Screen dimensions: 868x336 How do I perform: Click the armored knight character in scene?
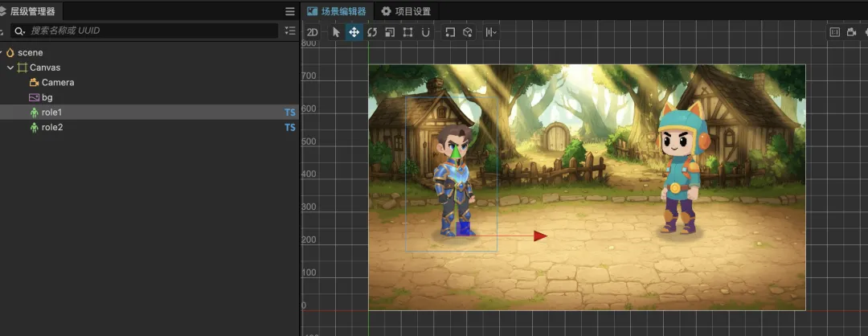[455, 182]
